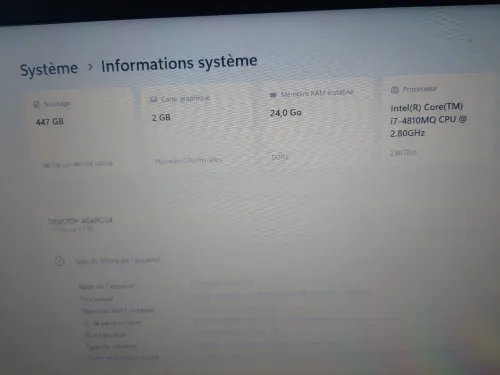Click the ID de produit row label
Image resolution: width=500 pixels, height=375 pixels.
(105, 334)
